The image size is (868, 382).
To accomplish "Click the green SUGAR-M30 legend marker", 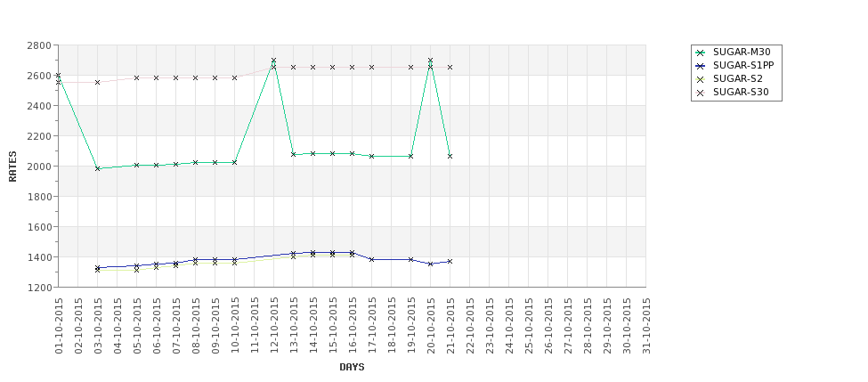I will [x=701, y=53].
